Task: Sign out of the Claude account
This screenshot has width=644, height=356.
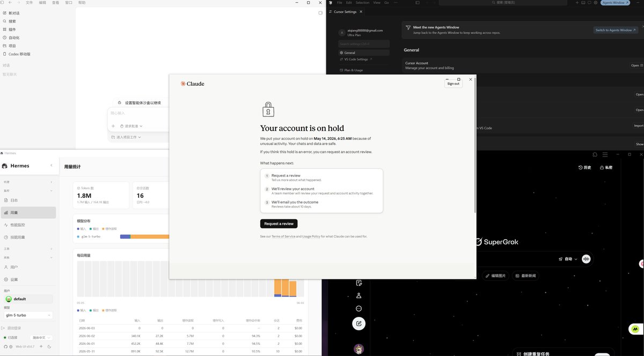Action: tap(453, 84)
